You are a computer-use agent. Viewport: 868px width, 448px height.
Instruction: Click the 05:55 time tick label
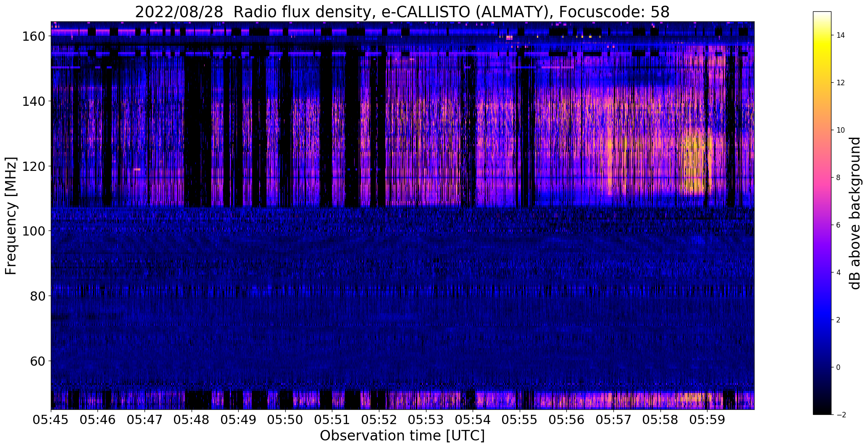[520, 419]
